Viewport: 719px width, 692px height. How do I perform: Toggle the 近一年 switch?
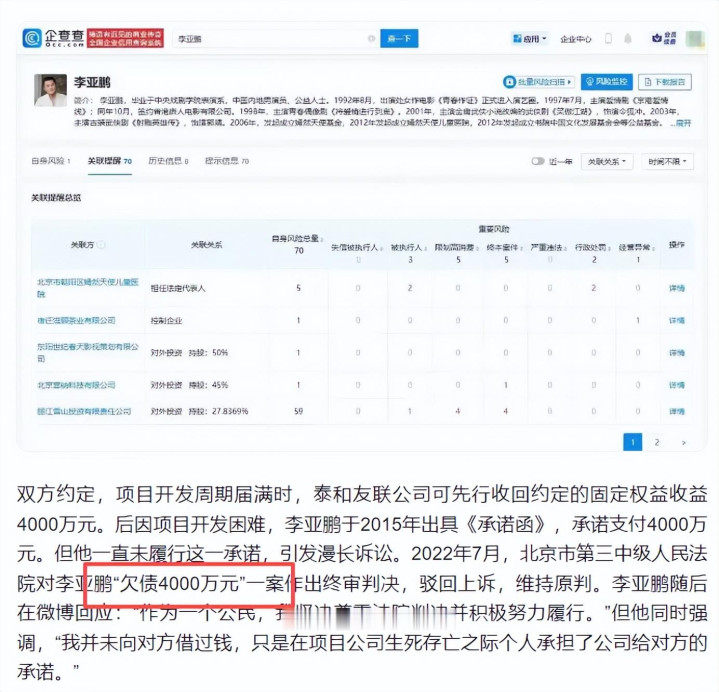click(x=538, y=161)
